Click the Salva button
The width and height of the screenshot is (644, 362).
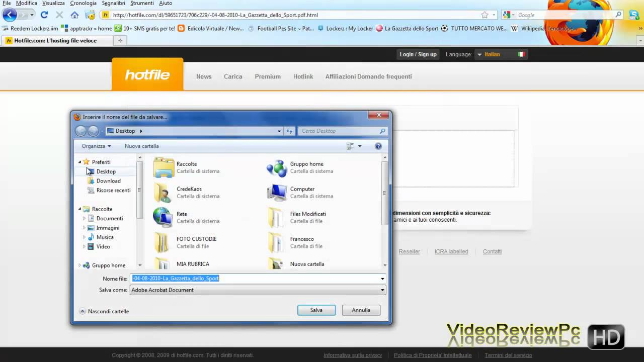click(x=316, y=310)
